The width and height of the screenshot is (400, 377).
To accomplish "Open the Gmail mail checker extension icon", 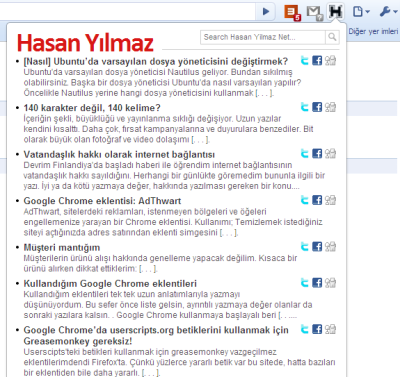I will (314, 13).
